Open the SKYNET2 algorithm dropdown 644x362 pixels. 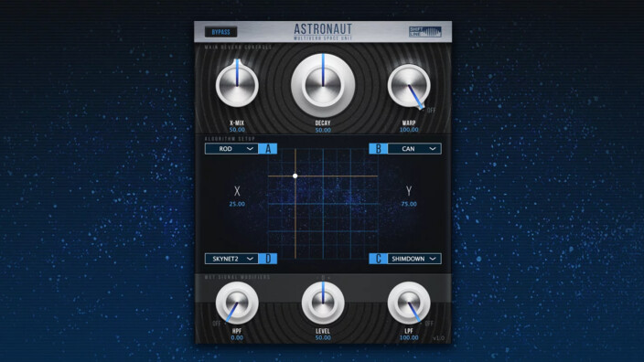coord(231,259)
